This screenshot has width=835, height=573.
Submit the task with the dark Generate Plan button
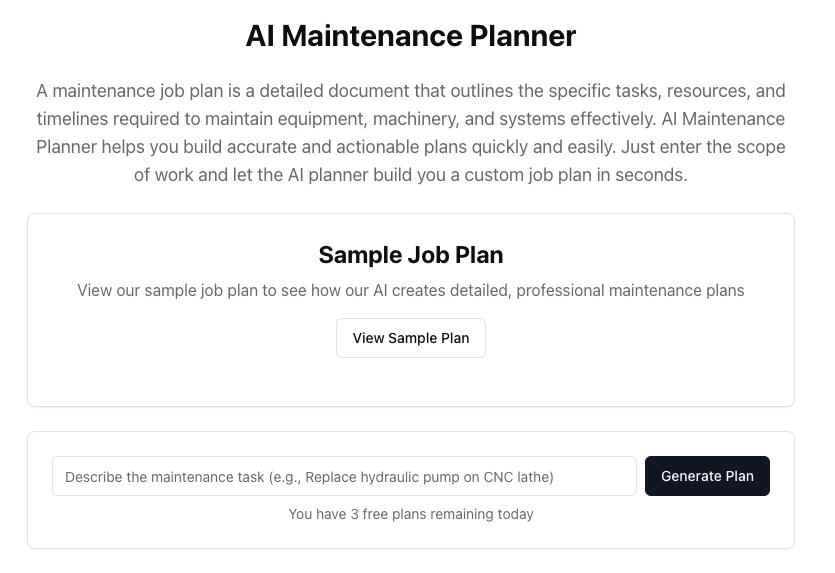coord(707,476)
